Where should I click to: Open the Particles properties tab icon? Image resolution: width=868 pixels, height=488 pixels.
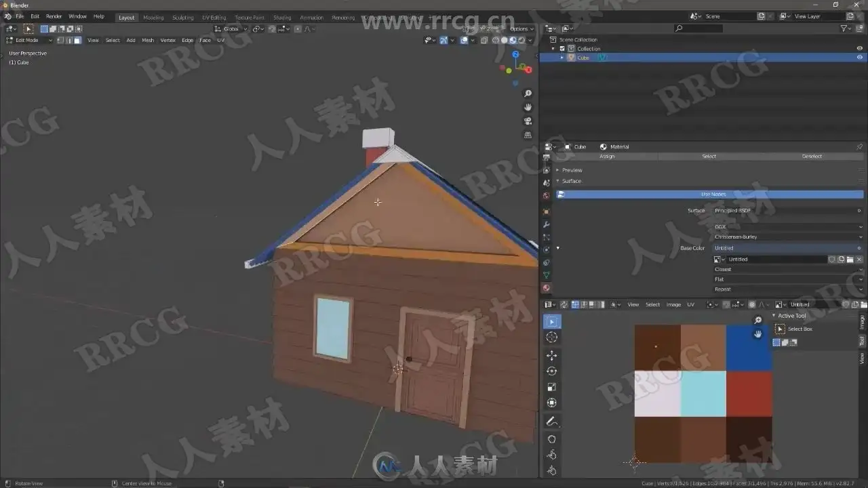(547, 237)
